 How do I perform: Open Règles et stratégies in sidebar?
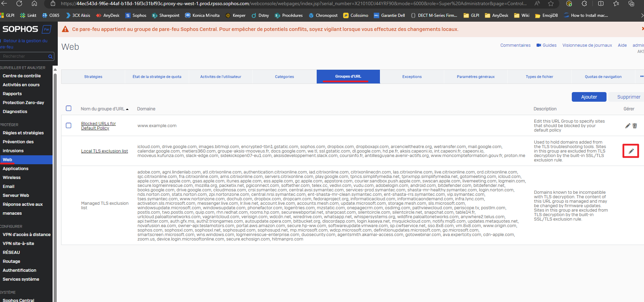click(23, 133)
